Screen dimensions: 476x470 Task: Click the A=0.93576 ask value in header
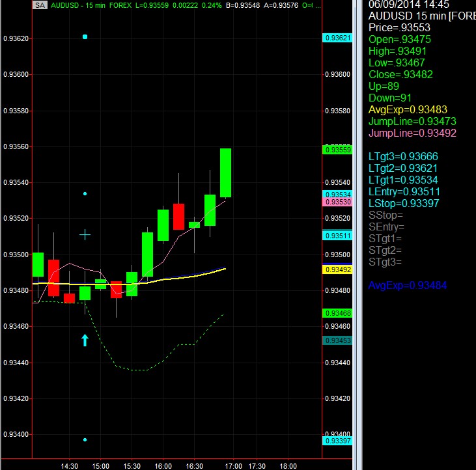(281, 5)
